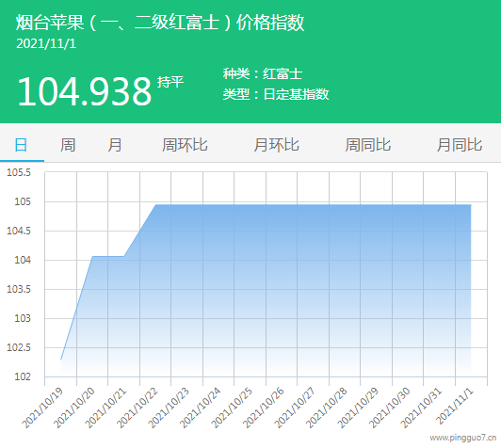Switch to the 月 monthly tab
Image resolution: width=501 pixels, height=448 pixels.
pos(114,145)
